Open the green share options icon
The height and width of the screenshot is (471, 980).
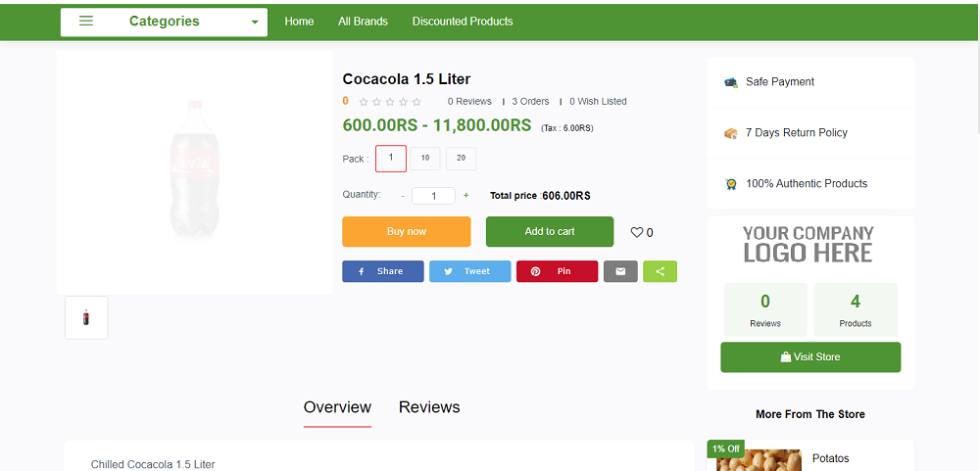tap(660, 271)
